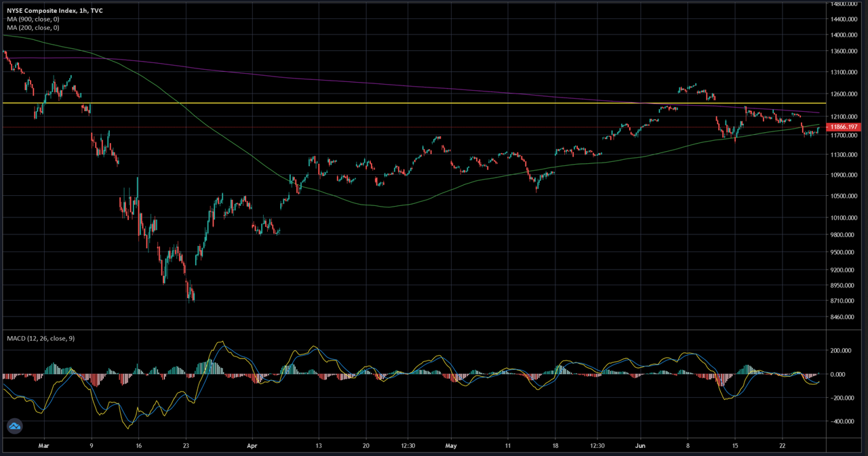The height and width of the screenshot is (456, 868).
Task: Click the 15 date label on time axis
Action: (734, 447)
